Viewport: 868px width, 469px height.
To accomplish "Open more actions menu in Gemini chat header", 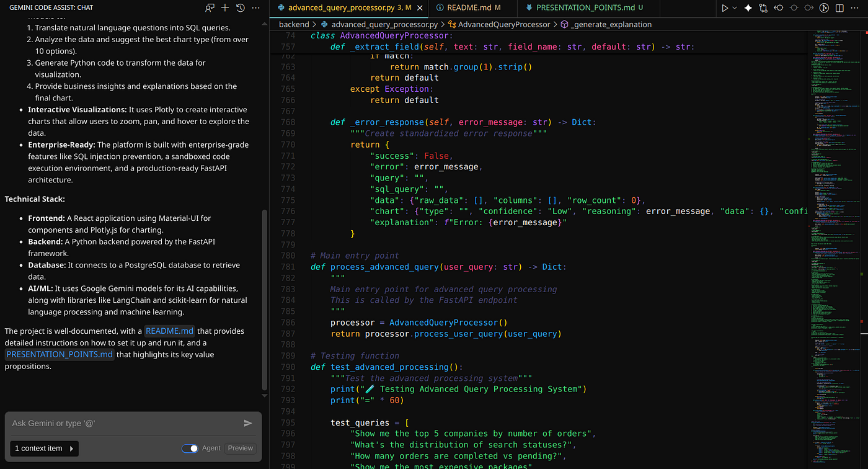I will point(255,8).
